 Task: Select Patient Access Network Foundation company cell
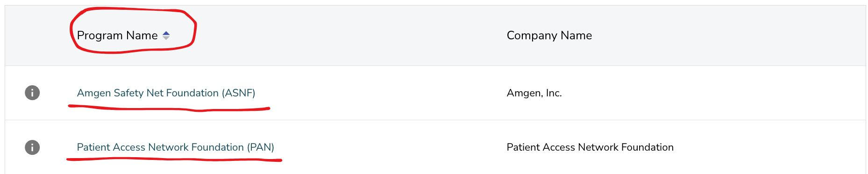pos(590,147)
